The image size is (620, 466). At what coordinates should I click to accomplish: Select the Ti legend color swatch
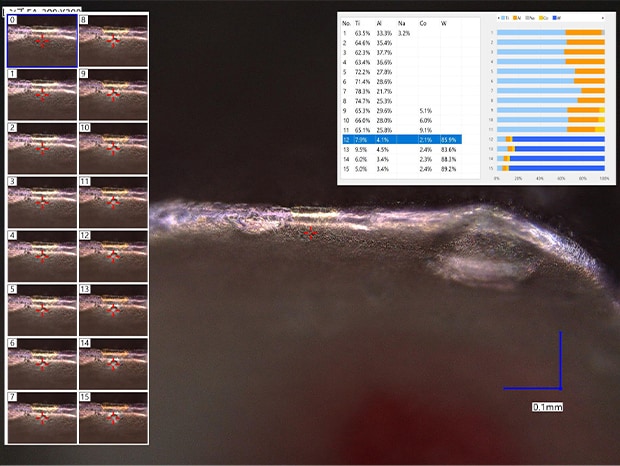pyautogui.click(x=502, y=19)
